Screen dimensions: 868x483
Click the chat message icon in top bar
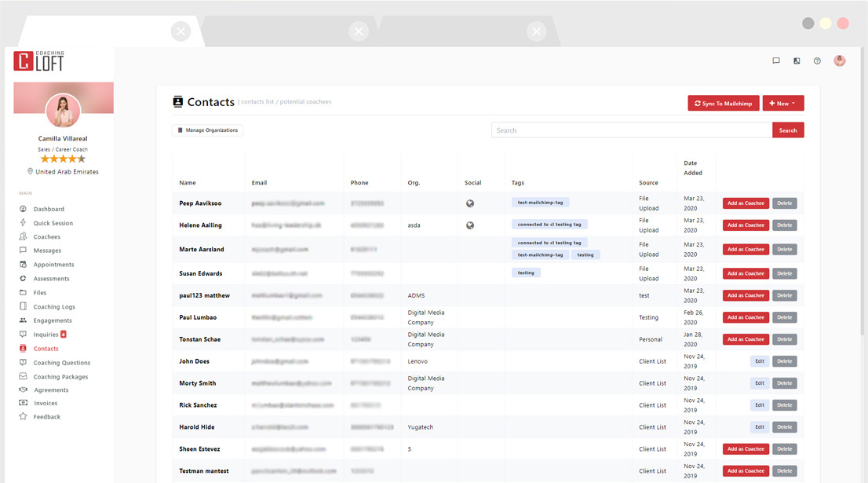point(776,60)
